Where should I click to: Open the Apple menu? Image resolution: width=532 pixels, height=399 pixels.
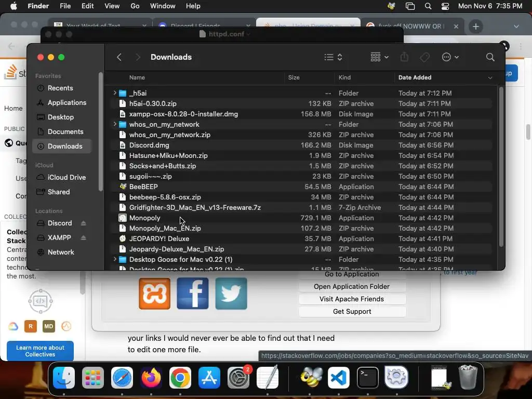pyautogui.click(x=13, y=6)
